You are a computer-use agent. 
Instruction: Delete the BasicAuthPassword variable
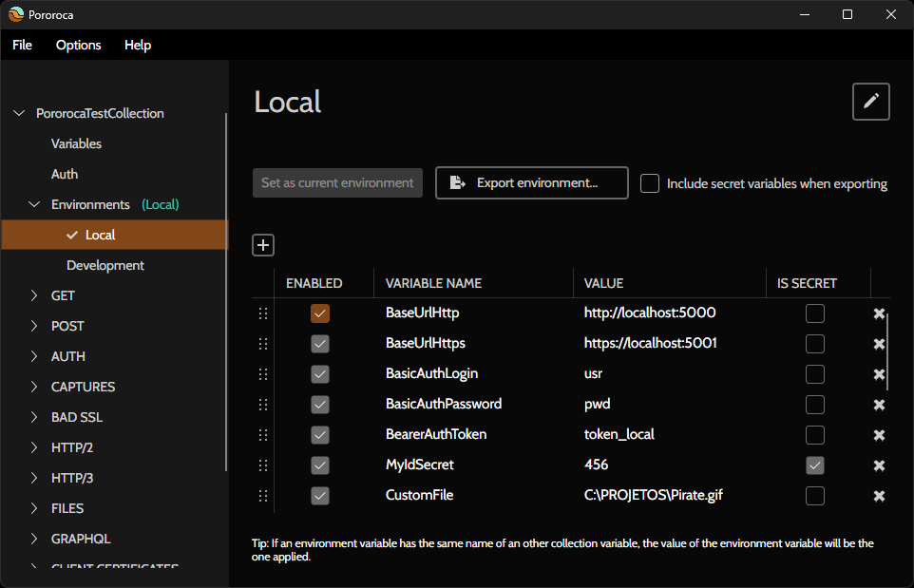pyautogui.click(x=879, y=405)
